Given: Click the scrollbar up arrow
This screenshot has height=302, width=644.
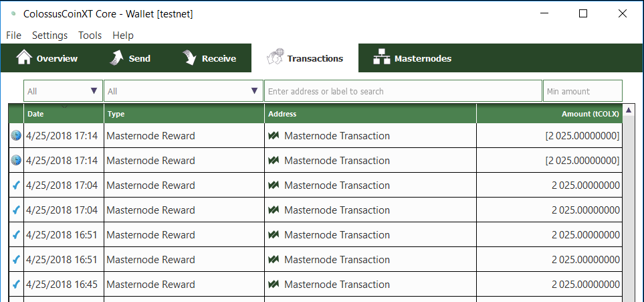Looking at the screenshot, I should (x=629, y=109).
